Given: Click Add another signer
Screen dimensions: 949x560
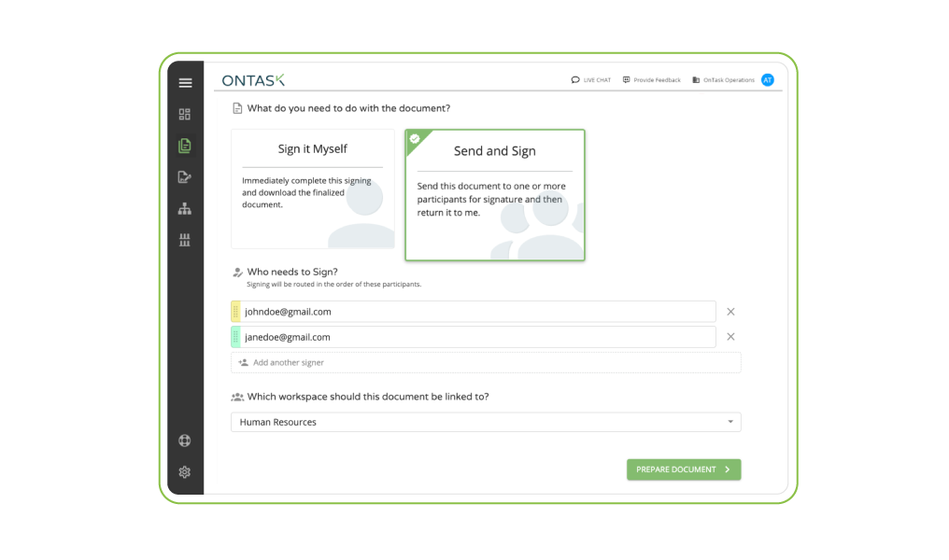Looking at the screenshot, I should pyautogui.click(x=486, y=362).
